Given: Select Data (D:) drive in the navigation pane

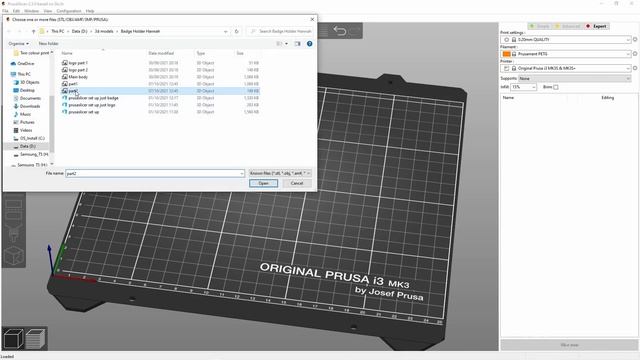Looking at the screenshot, I should click(27, 146).
